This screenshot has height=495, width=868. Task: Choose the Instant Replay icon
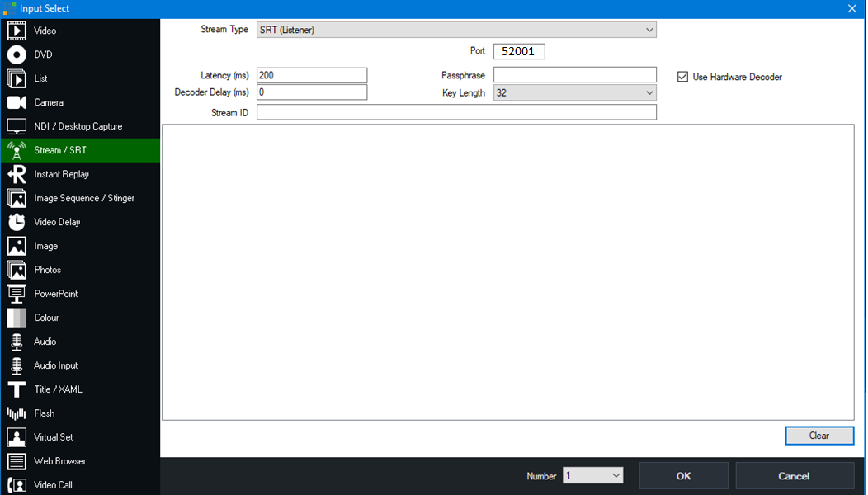[x=17, y=175]
